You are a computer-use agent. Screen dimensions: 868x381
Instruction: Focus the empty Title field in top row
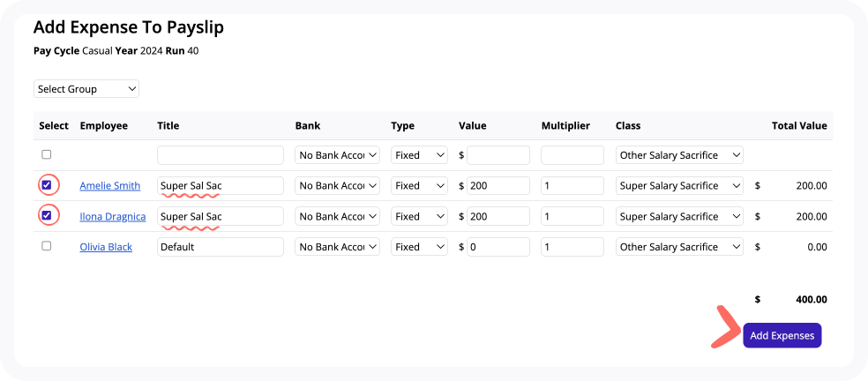[221, 155]
